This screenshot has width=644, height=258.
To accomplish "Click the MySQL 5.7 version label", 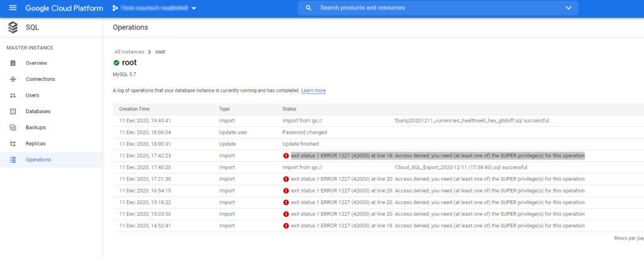I will click(x=125, y=74).
